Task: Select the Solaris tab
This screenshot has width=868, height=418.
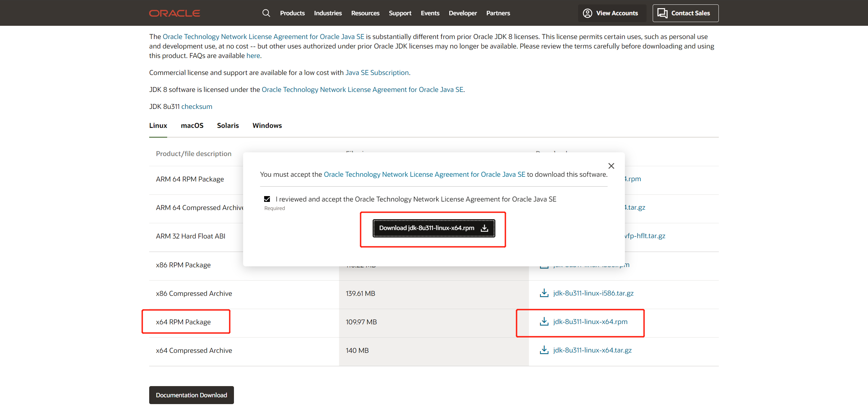Action: click(228, 126)
